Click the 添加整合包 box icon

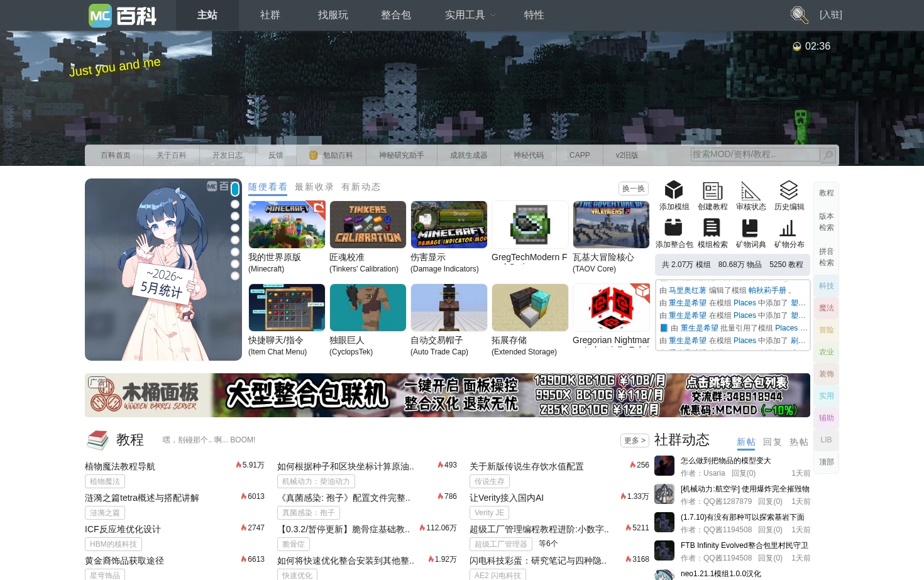[674, 227]
